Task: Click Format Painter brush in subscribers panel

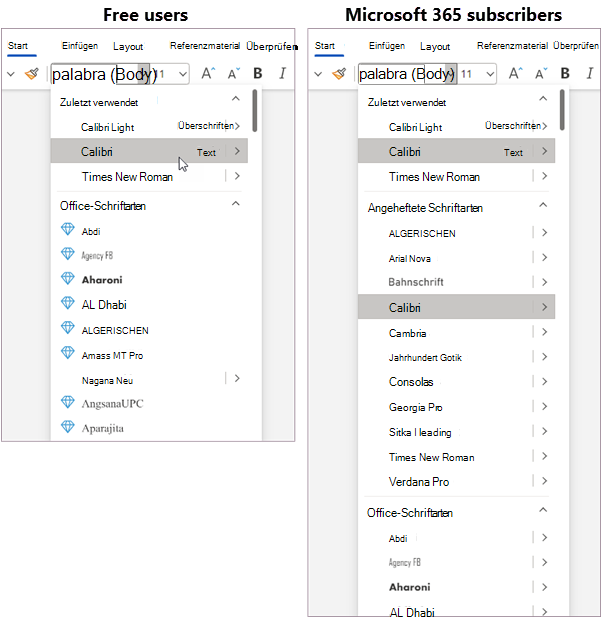Action: coord(339,74)
